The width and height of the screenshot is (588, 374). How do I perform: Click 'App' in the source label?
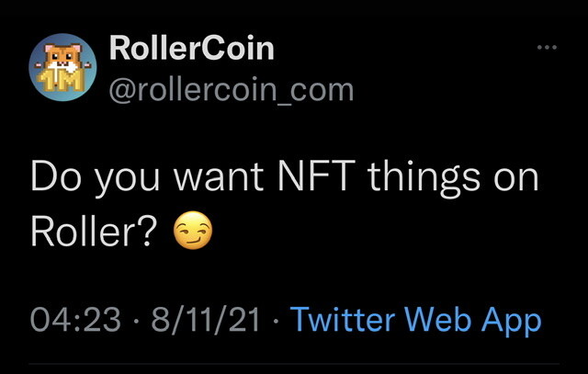[x=512, y=322]
